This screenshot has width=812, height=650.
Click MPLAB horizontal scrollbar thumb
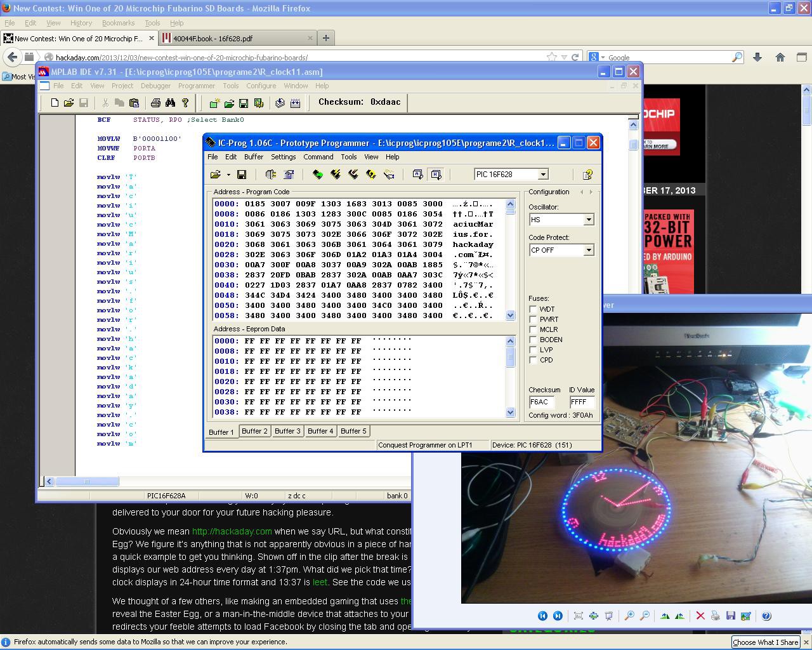tap(87, 481)
